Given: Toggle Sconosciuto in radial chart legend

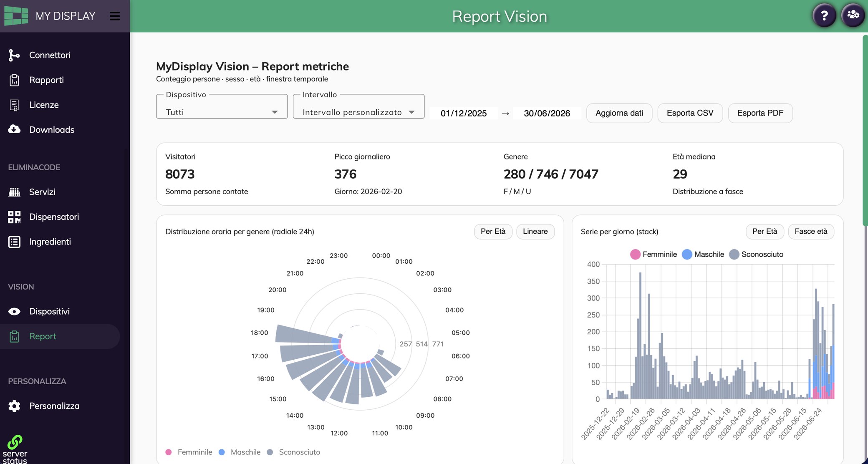Looking at the screenshot, I should click(x=293, y=452).
